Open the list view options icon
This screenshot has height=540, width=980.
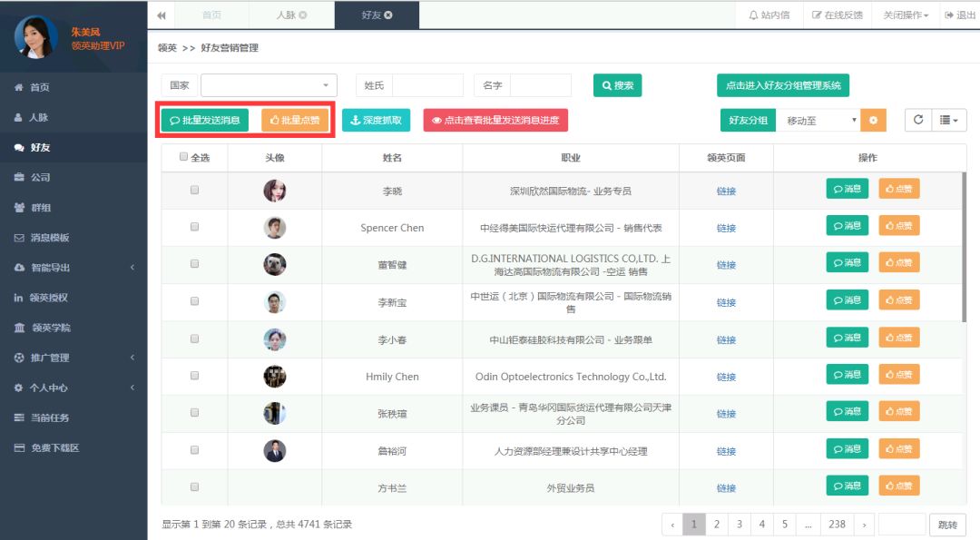coord(946,120)
